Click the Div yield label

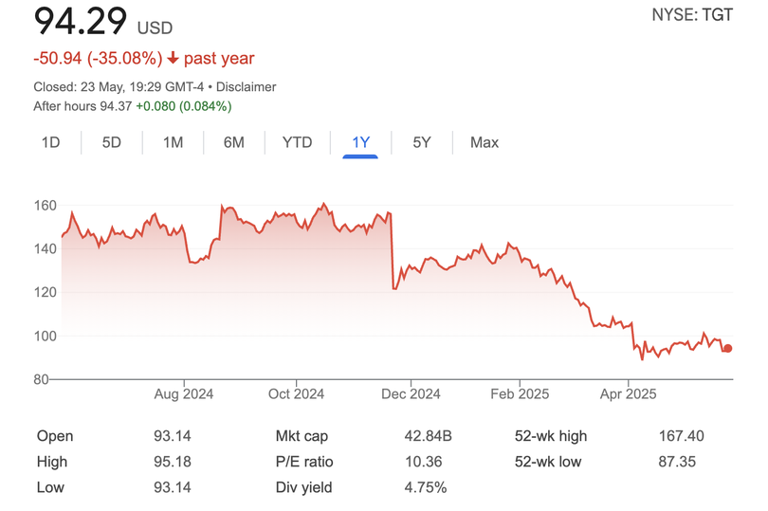pos(303,488)
